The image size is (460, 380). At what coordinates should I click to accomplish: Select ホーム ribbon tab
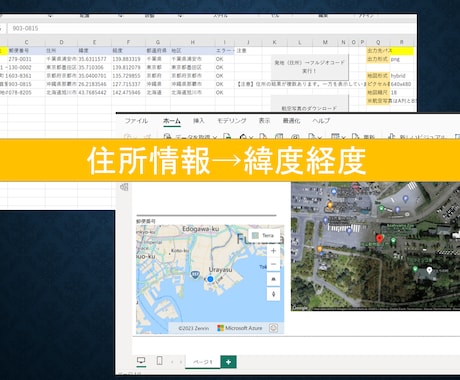click(172, 121)
